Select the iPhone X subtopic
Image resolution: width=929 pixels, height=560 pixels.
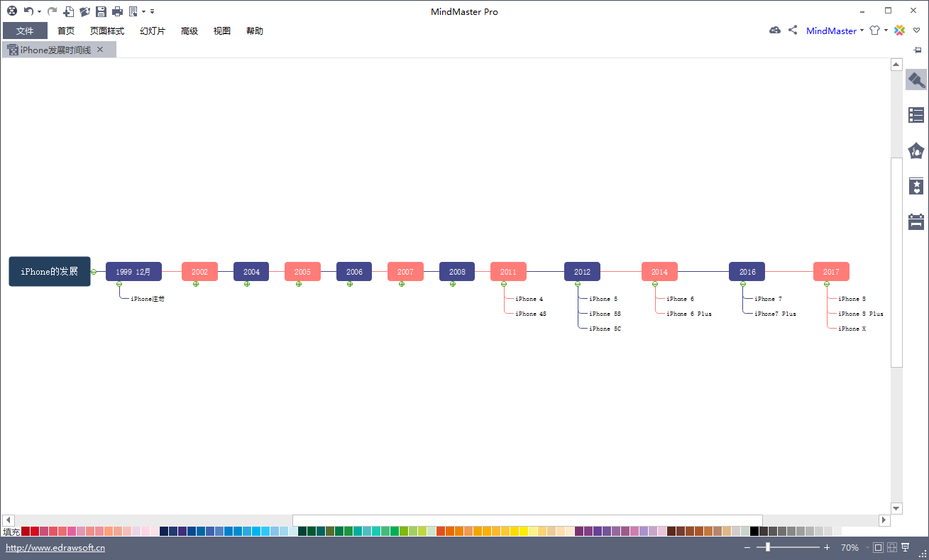(852, 329)
